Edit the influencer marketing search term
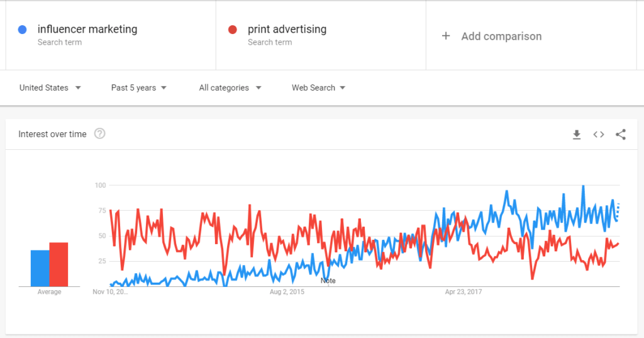644x338 pixels. click(87, 29)
